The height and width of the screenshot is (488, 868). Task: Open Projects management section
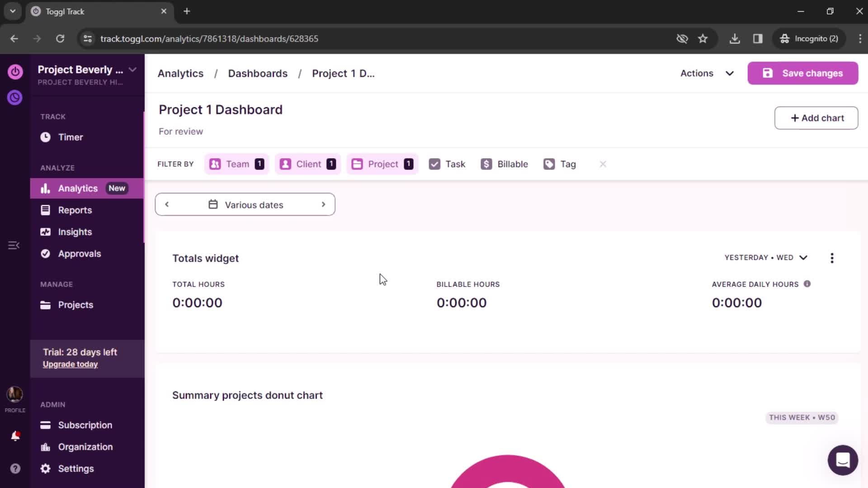point(75,305)
